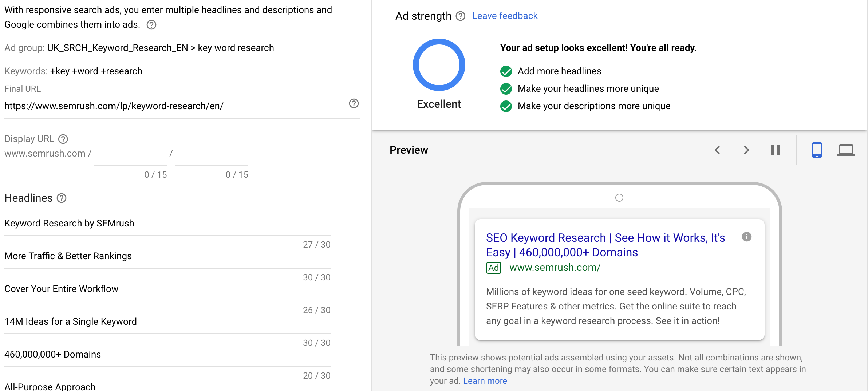Show next ad preview
The width and height of the screenshot is (868, 391).
point(746,150)
